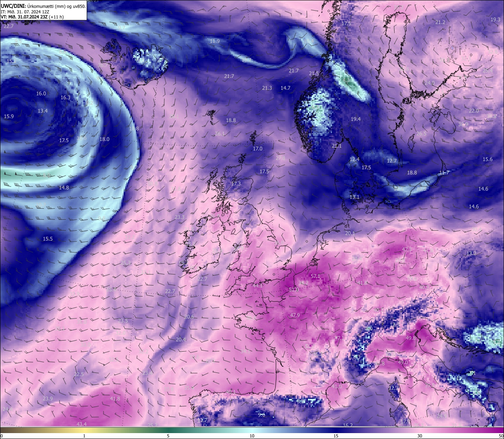Click the title 'UWC/DINI: Úrkomumætti (mm) og uv850.'
The height and width of the screenshot is (439, 504).
43,6
